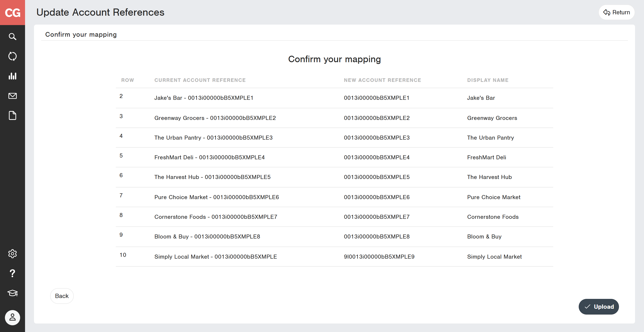Viewport: 644px width, 332px height.
Task: Select the Jake's Bar current reference row
Action: (204, 98)
